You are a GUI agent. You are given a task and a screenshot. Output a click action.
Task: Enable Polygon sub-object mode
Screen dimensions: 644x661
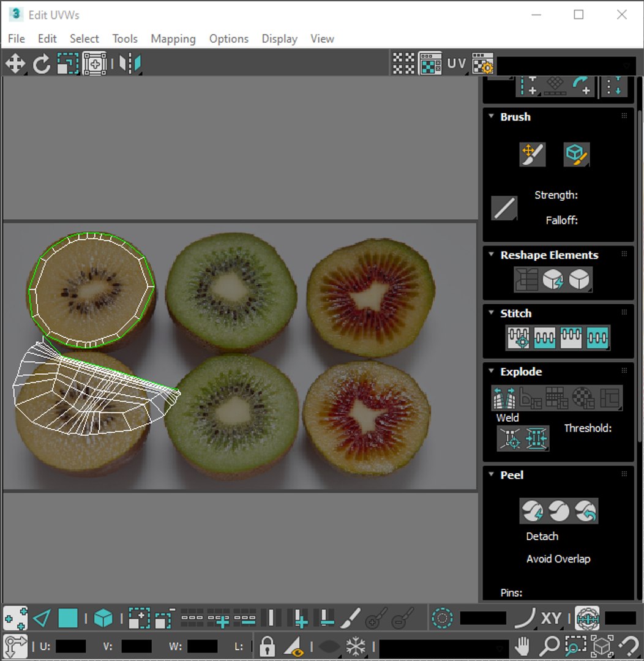click(67, 619)
